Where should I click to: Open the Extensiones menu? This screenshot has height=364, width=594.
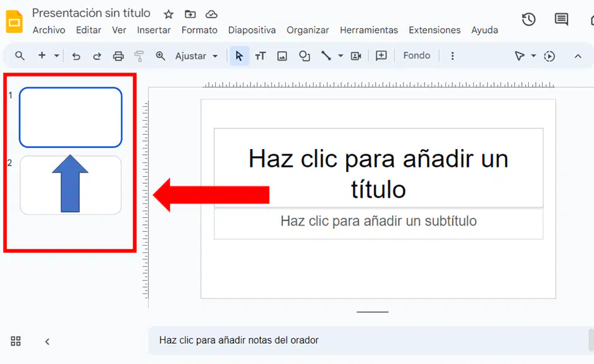(435, 30)
